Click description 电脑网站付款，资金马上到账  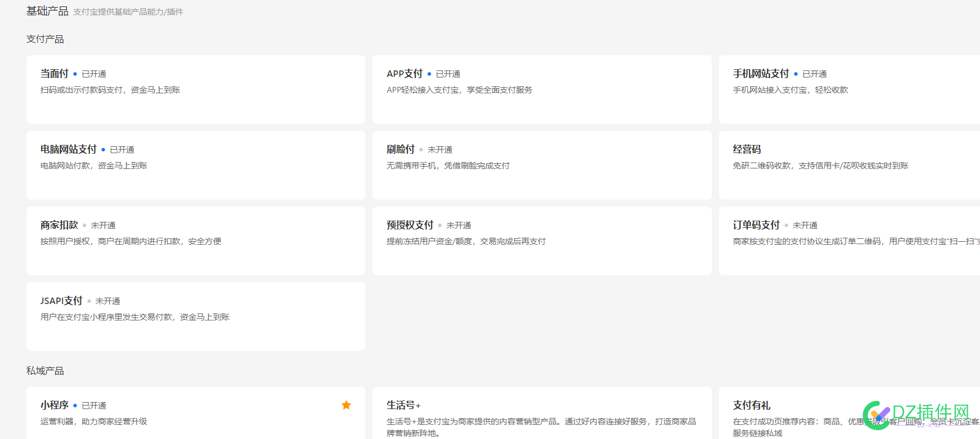(94, 166)
